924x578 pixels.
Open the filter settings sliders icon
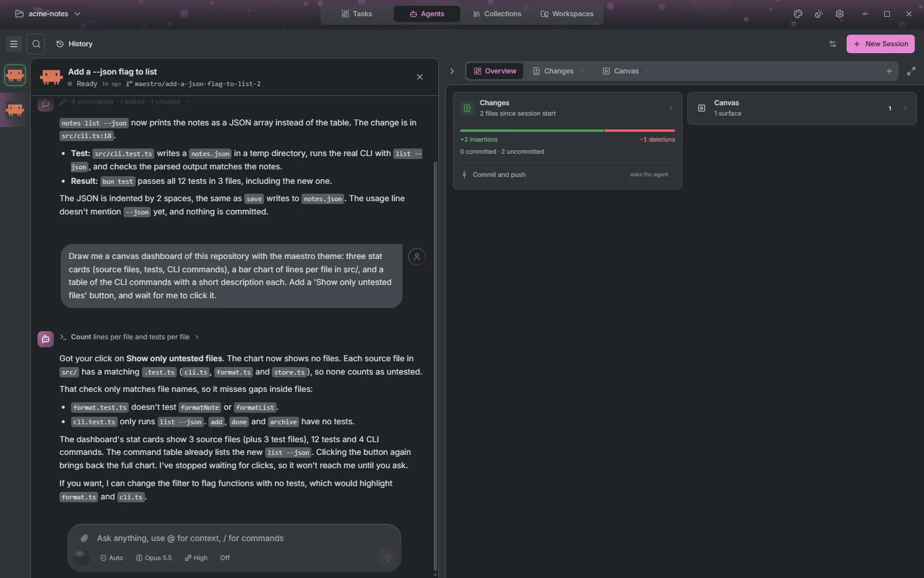[x=833, y=44]
